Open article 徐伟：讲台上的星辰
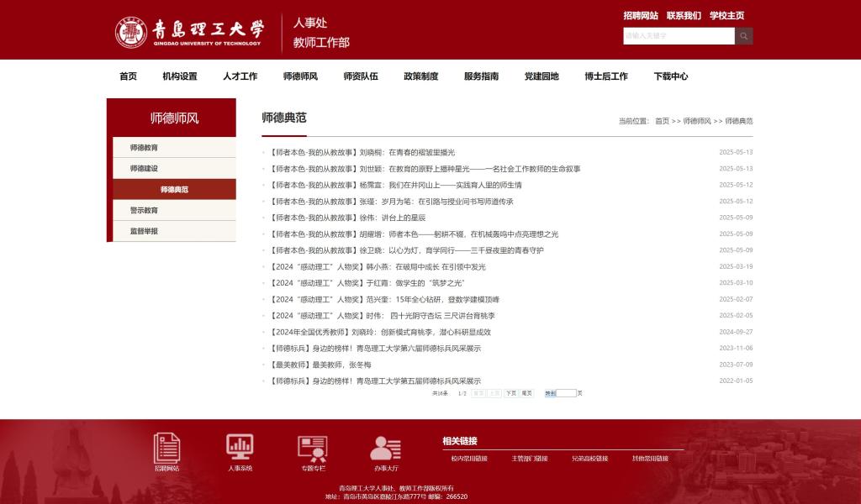 [x=347, y=218]
